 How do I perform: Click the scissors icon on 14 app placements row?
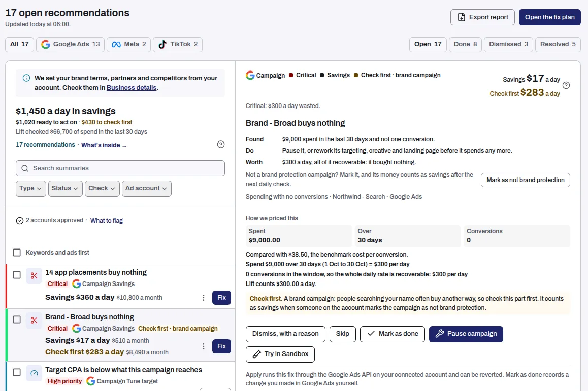coord(34,276)
